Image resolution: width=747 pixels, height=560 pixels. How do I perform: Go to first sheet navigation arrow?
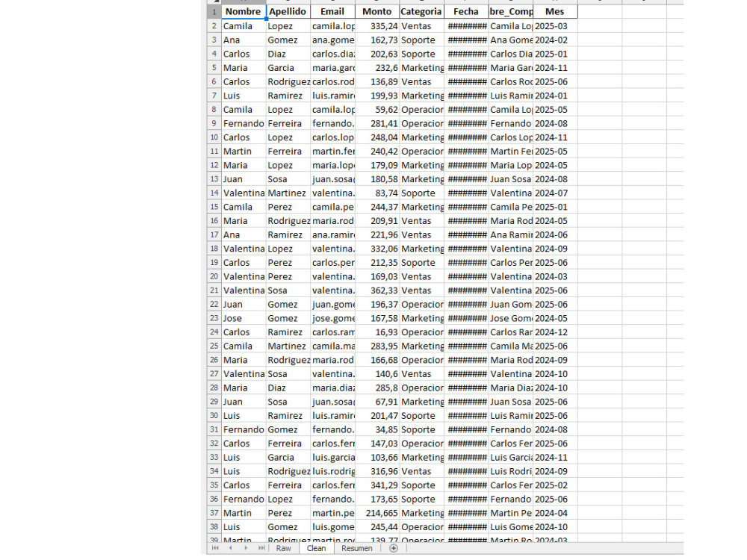pyautogui.click(x=215, y=548)
